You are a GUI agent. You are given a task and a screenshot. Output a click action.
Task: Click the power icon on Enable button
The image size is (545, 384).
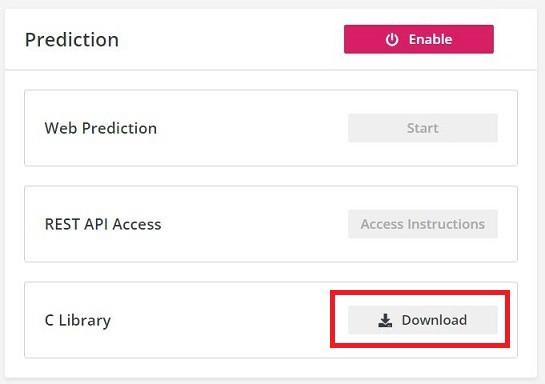click(392, 39)
